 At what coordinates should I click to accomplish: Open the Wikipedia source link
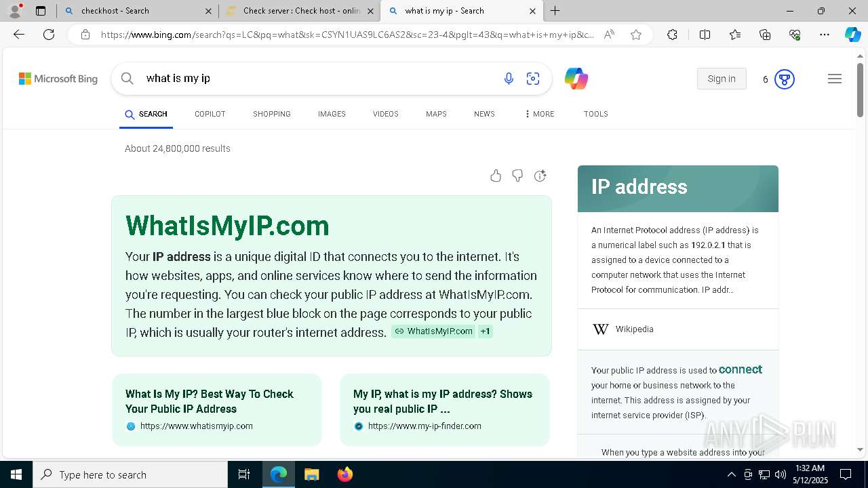634,329
